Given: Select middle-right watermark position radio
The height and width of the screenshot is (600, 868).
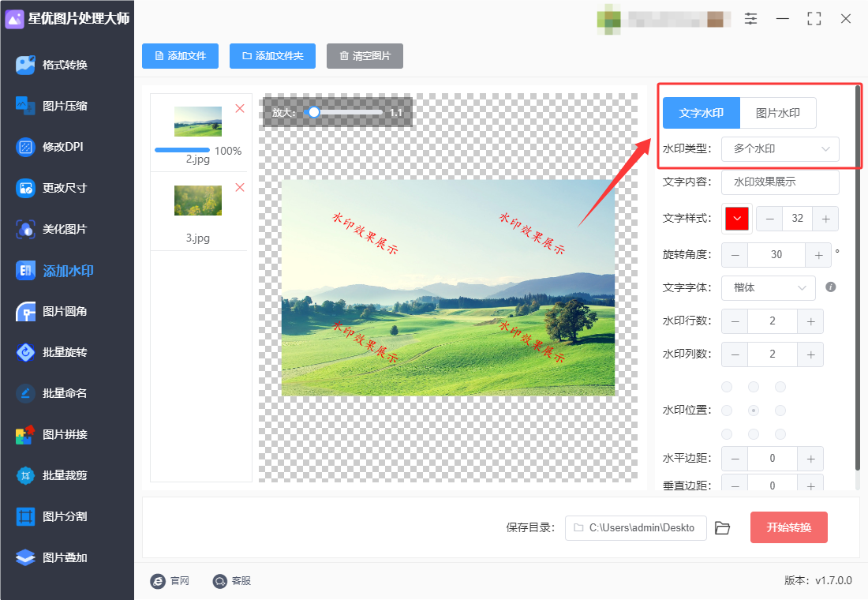Looking at the screenshot, I should coord(780,411).
